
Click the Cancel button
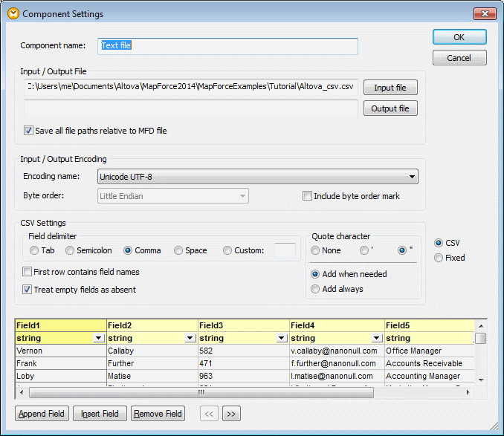[x=459, y=58]
